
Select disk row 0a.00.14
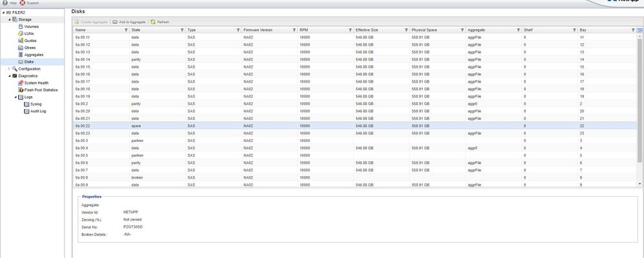[356, 59]
